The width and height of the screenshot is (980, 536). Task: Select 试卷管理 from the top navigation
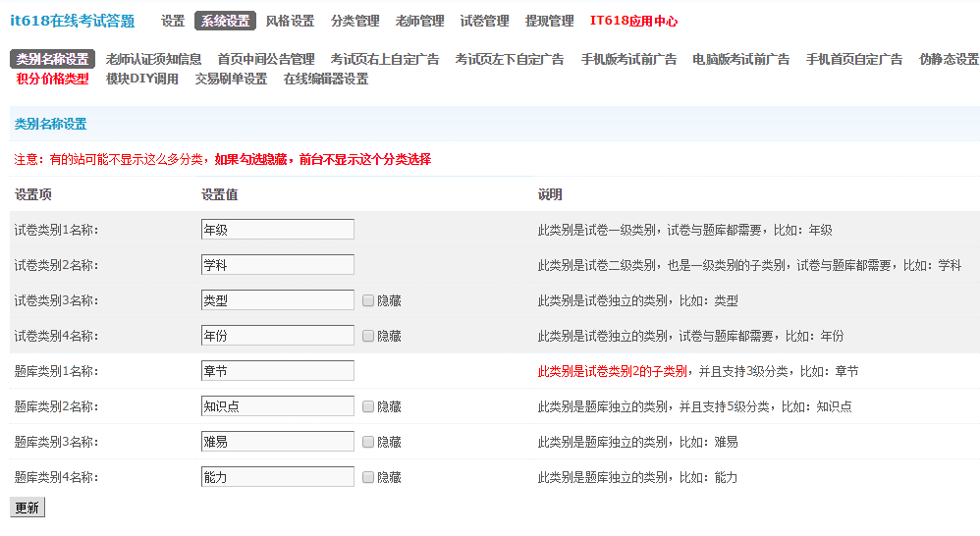click(x=484, y=21)
